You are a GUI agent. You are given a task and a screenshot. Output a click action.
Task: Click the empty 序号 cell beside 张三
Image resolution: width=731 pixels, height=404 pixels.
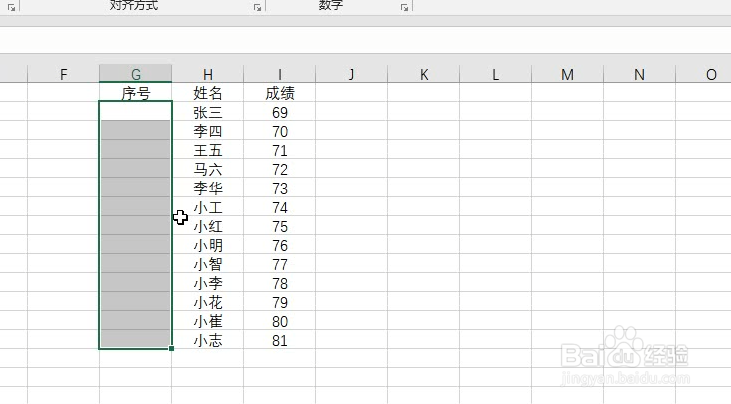click(136, 111)
